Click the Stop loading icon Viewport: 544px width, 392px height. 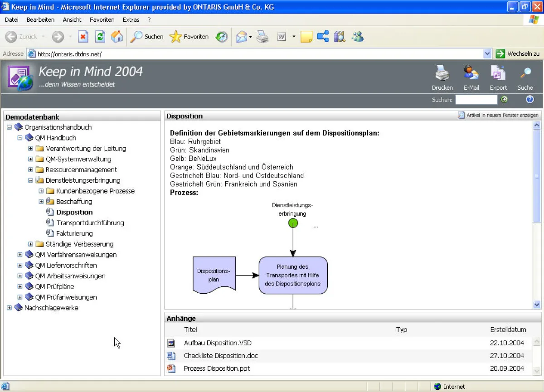[83, 37]
